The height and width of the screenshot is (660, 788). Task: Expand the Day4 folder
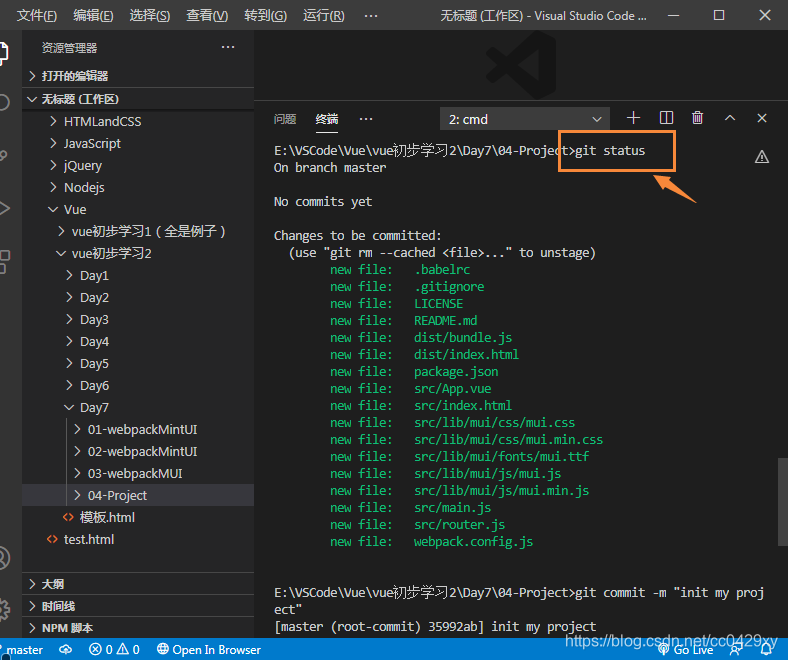tap(138, 341)
